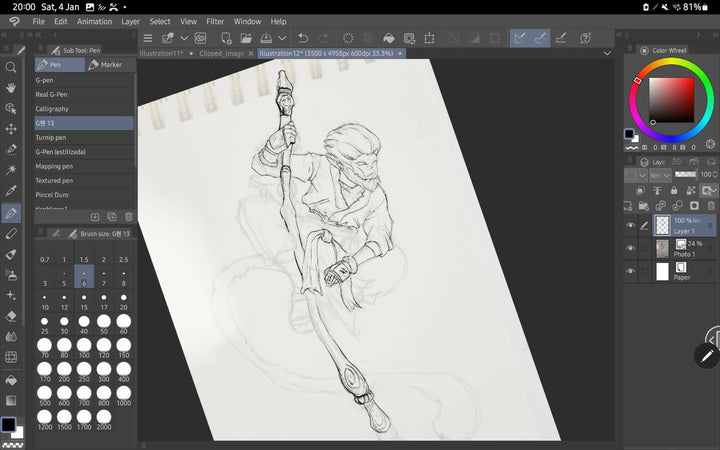
Task: Choose the G-pen sub tool
Action: pyautogui.click(x=84, y=80)
